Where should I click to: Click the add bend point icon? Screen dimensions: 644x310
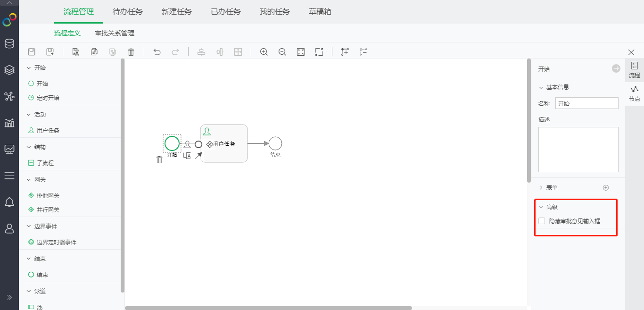pos(345,52)
